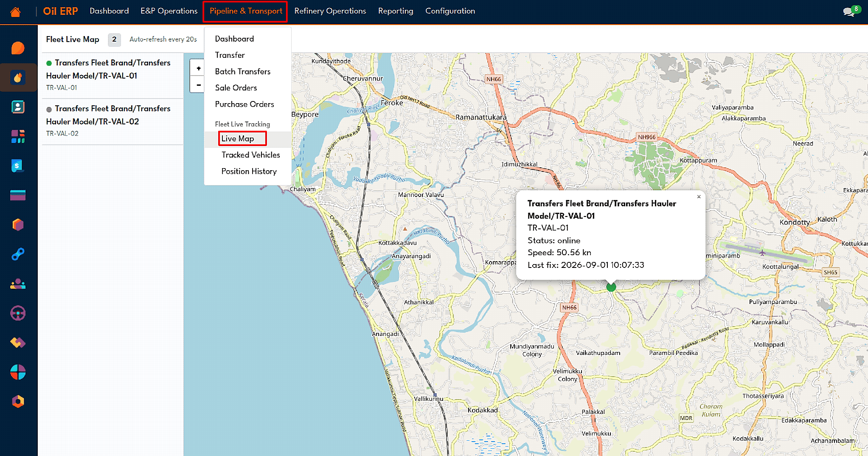Click the Oil ERP brand title

pyautogui.click(x=60, y=11)
